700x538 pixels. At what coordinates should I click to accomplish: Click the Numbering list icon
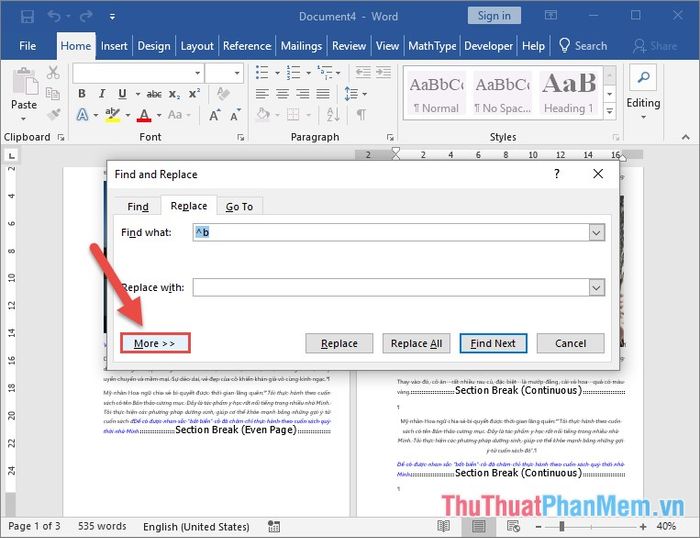pos(293,72)
